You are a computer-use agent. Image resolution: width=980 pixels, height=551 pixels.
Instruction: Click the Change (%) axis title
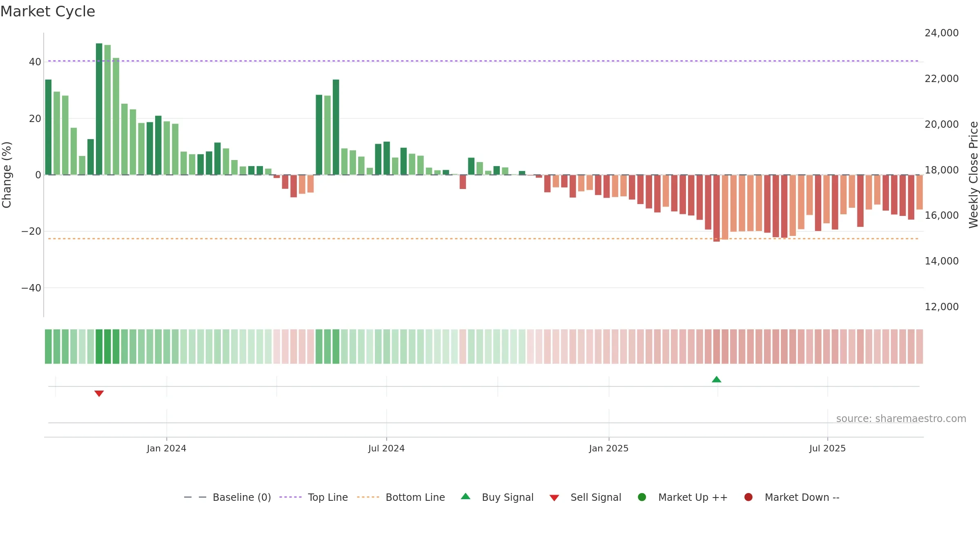coord(7,175)
